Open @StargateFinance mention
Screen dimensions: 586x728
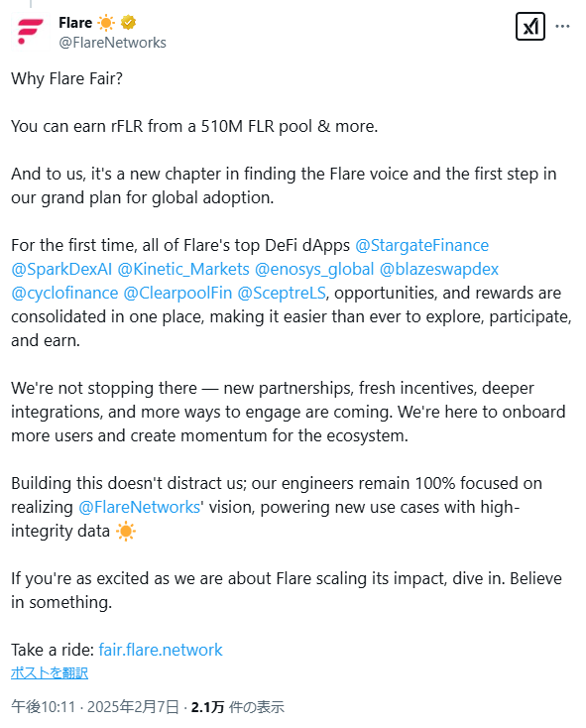click(x=421, y=245)
